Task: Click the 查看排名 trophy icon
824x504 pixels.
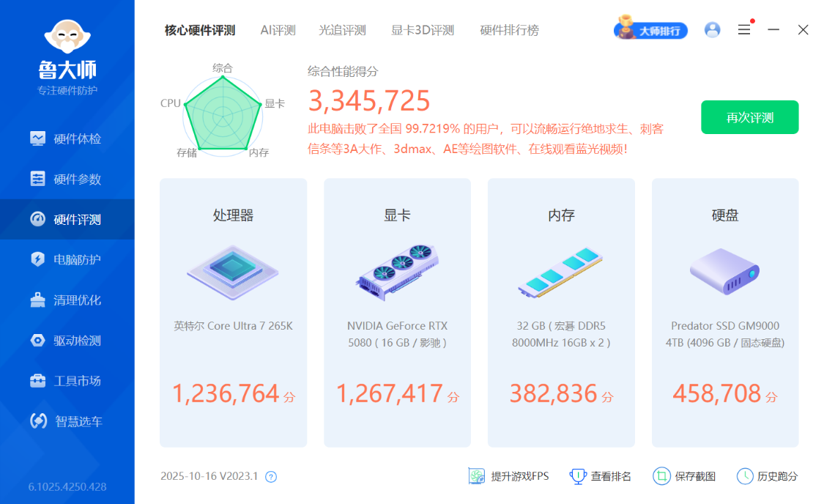Action: tap(578, 476)
